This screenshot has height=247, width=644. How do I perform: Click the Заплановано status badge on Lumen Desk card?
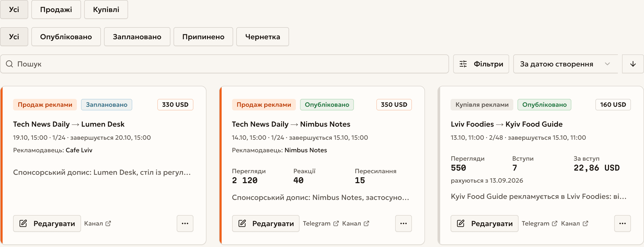click(x=107, y=105)
